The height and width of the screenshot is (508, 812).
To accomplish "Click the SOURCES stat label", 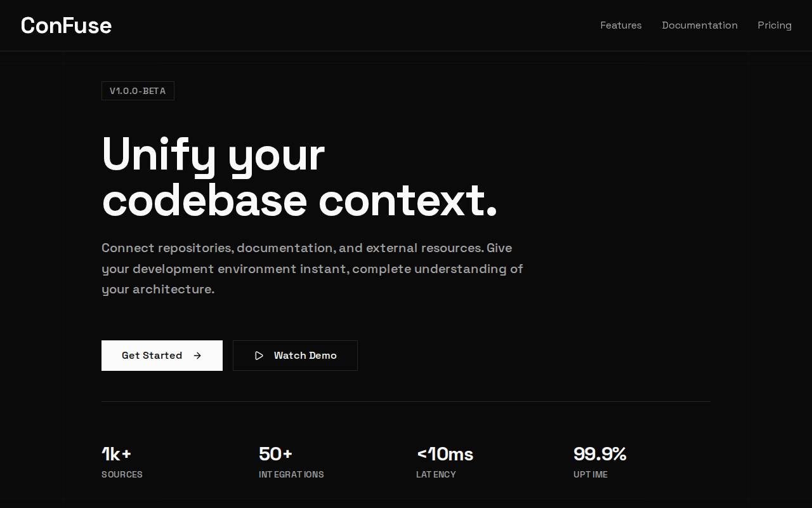I will pos(122,474).
